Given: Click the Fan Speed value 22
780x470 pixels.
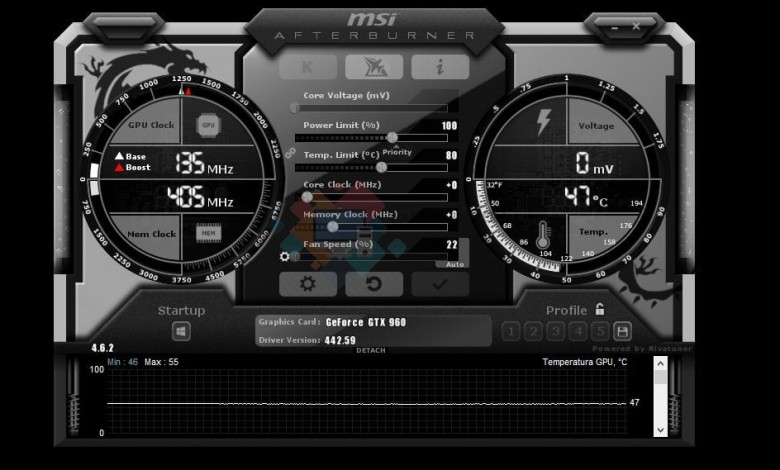Looking at the screenshot, I should tap(452, 245).
